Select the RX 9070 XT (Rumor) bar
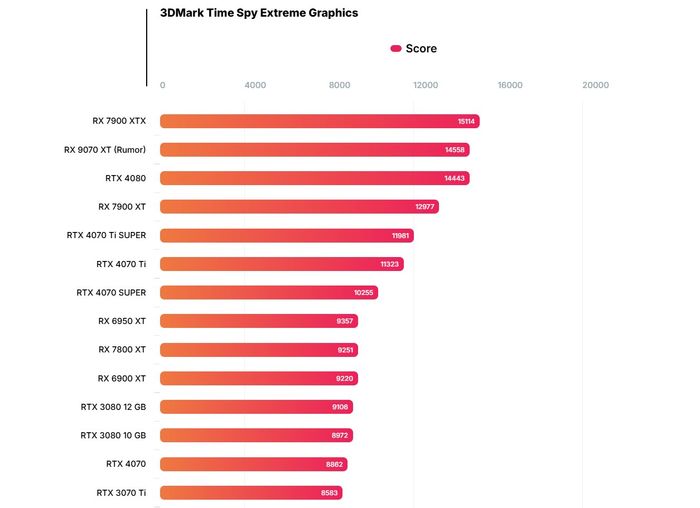 click(x=315, y=150)
